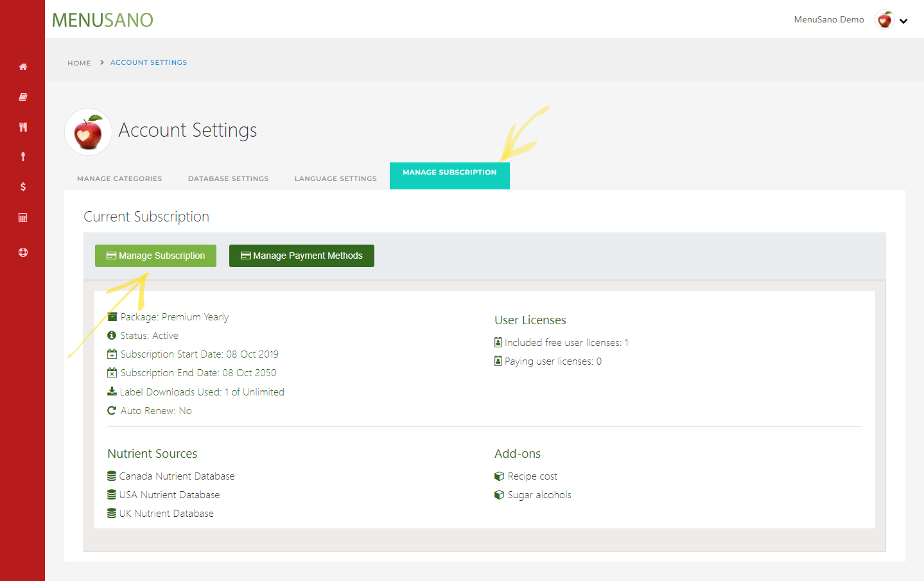Click the apple avatar in top bar

[x=884, y=20]
